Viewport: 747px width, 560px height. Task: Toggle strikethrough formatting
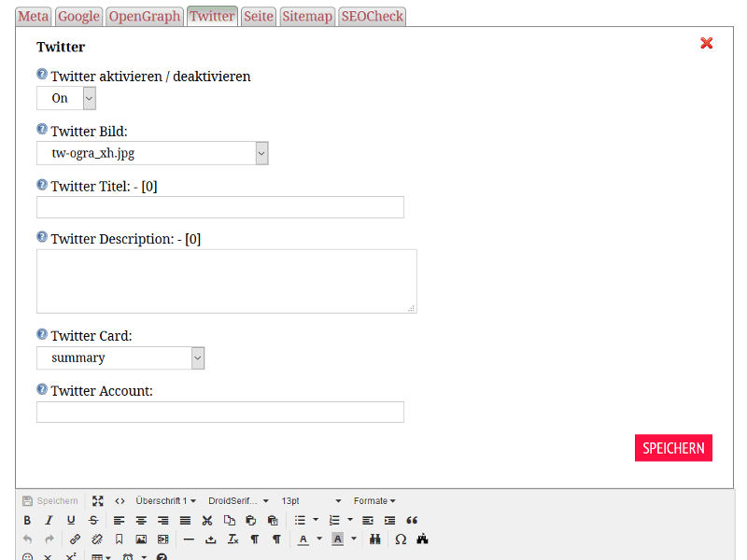pyautogui.click(x=93, y=521)
